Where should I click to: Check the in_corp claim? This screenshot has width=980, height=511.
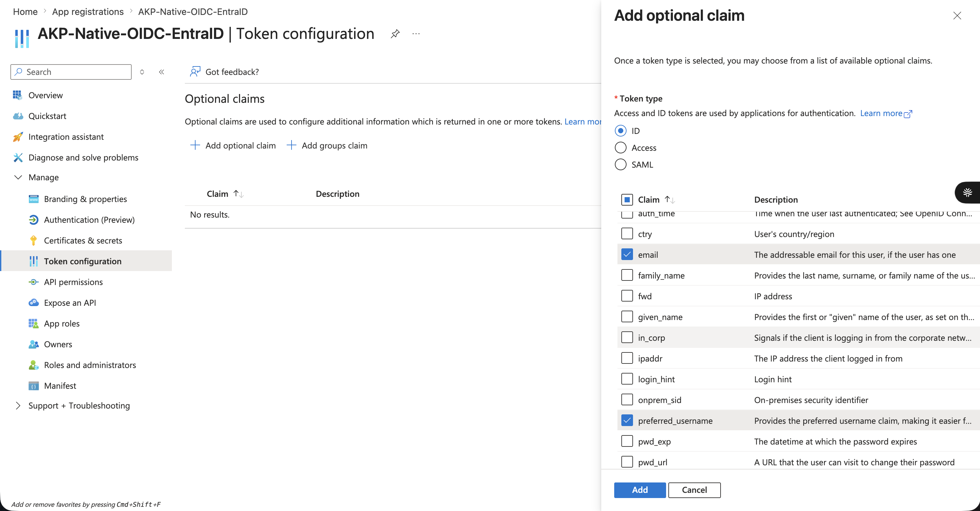click(627, 337)
